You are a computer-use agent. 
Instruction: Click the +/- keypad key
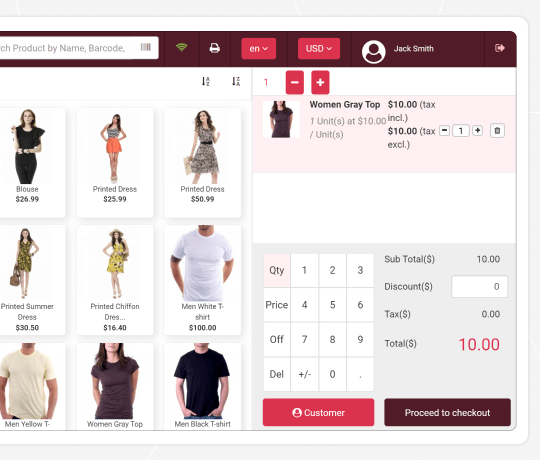(x=304, y=374)
